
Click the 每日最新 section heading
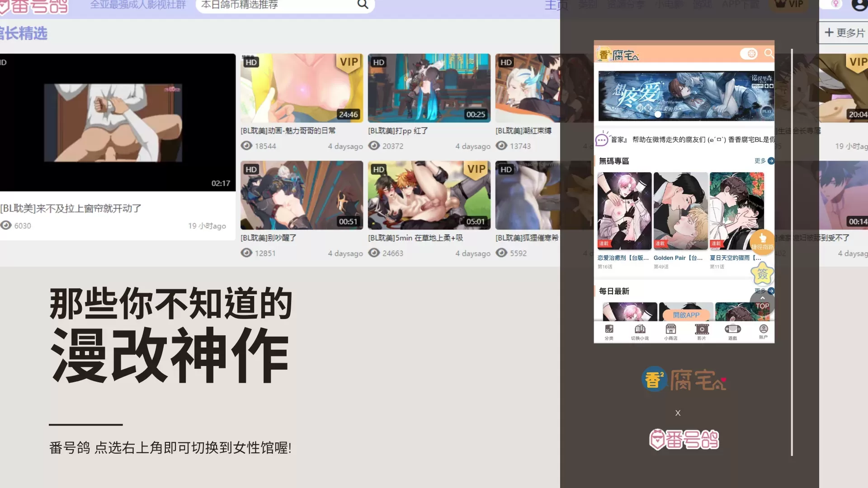coord(614,291)
